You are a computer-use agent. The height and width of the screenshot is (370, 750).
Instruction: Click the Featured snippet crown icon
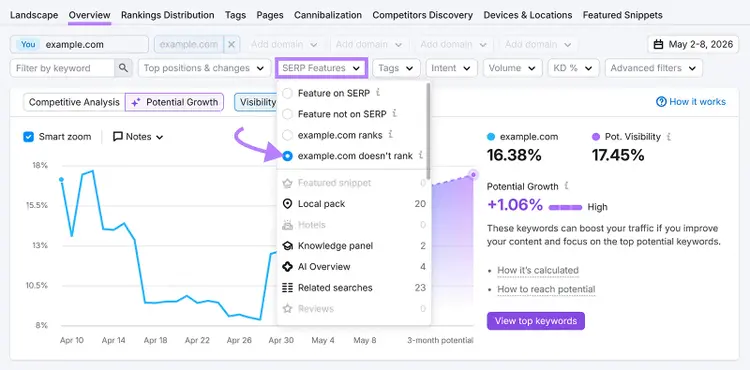point(287,183)
